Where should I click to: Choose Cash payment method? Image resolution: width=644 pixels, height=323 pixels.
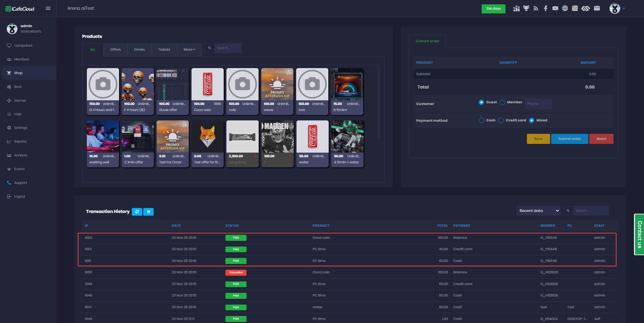(x=481, y=120)
